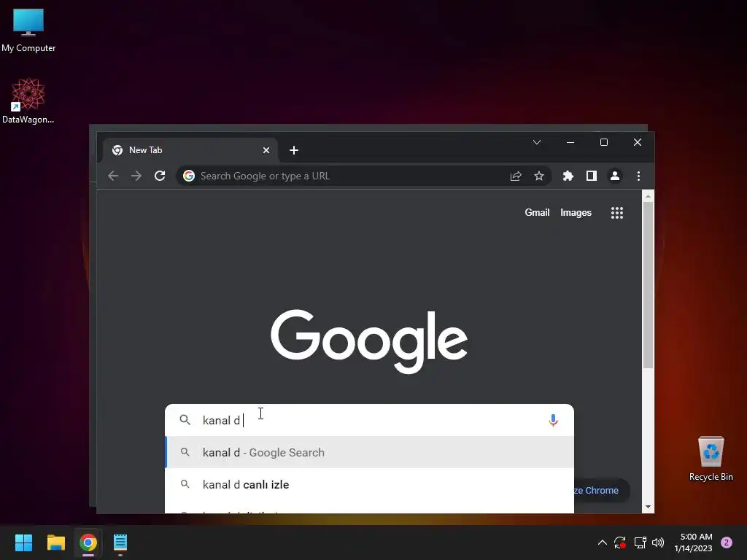The image size is (747, 560).
Task: Go back in Chrome
Action: coord(113,176)
